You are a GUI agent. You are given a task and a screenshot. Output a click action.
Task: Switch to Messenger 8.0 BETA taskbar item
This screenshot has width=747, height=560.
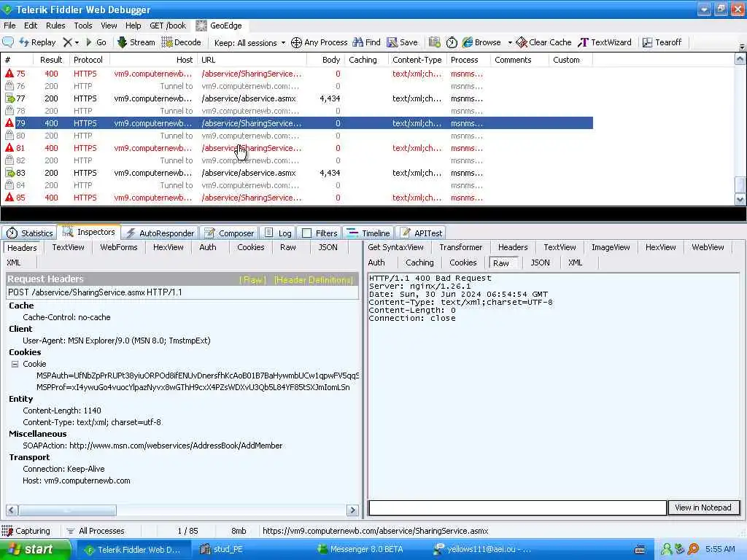tap(360, 550)
